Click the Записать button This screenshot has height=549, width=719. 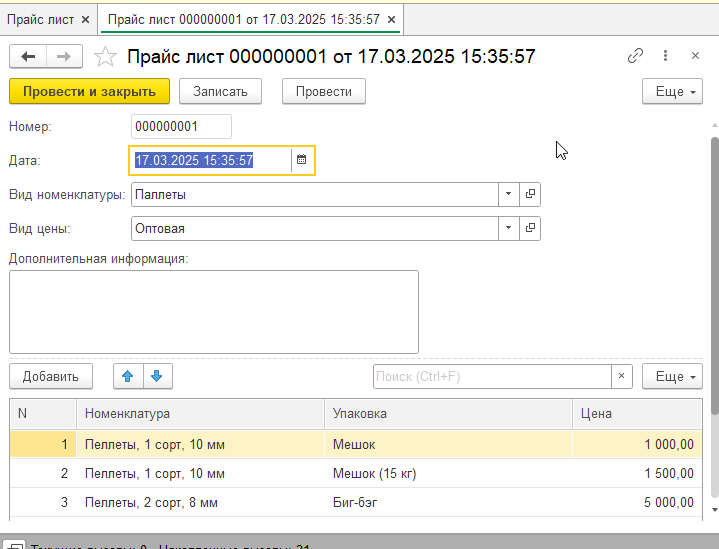tap(220, 91)
